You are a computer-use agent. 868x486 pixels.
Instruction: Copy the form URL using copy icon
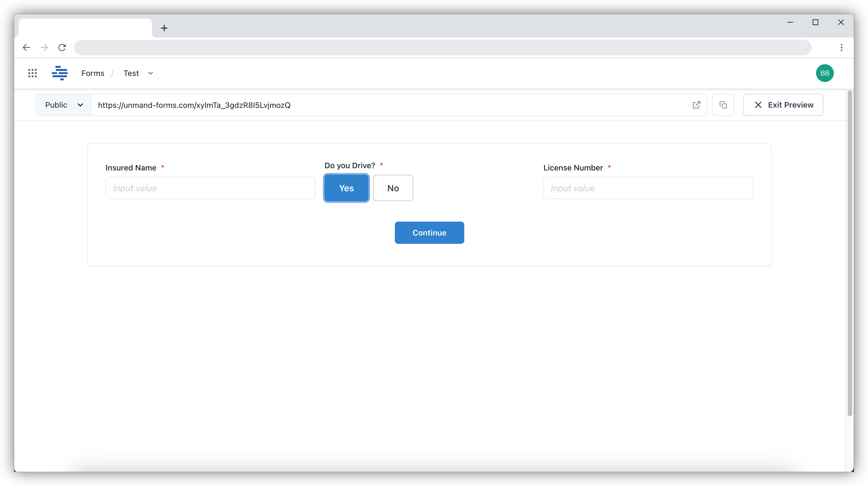723,105
